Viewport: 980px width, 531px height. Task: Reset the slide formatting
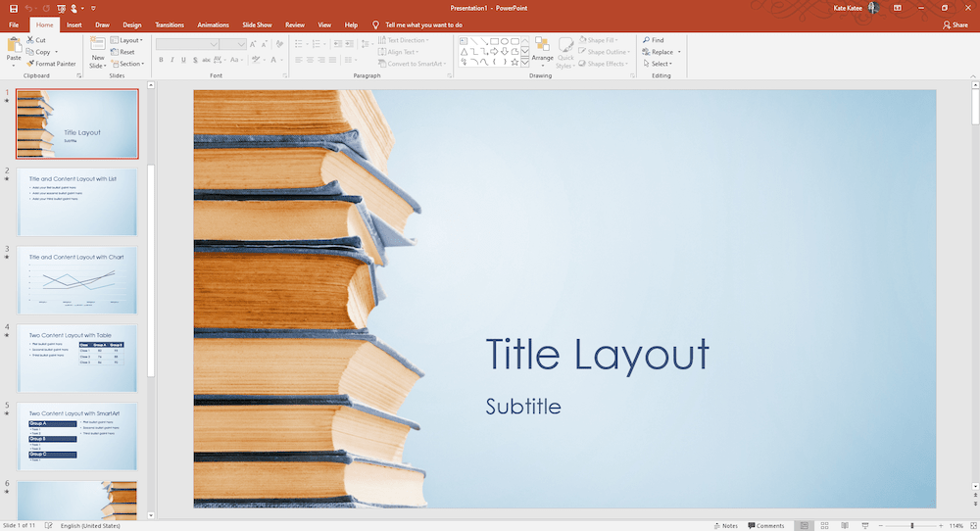click(x=122, y=52)
